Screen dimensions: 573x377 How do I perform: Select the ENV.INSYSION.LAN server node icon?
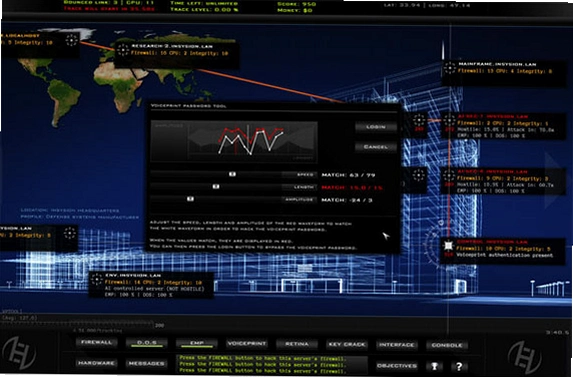coord(97,279)
